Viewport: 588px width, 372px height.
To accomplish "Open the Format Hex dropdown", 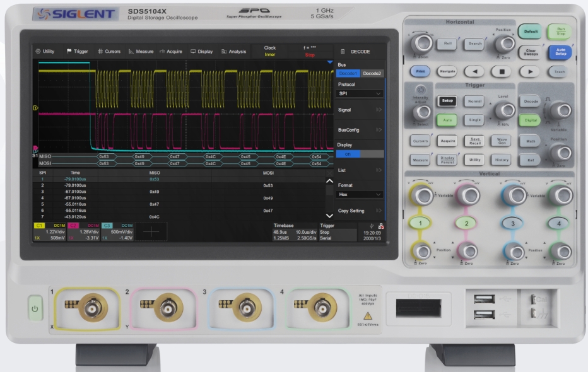I will (360, 195).
